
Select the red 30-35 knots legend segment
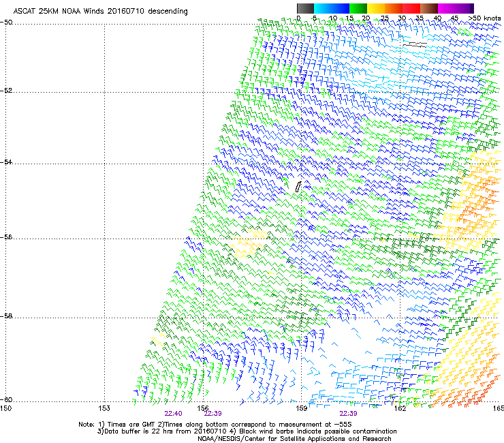point(411,8)
